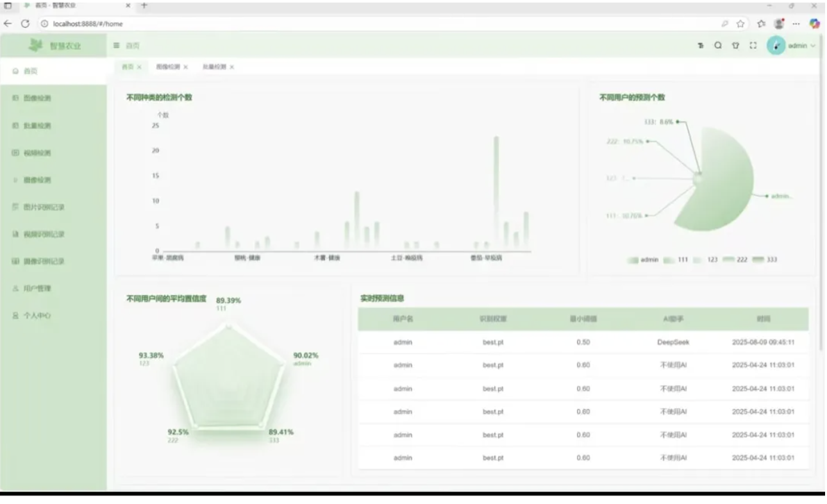Close the 批量检测 page tab
This screenshot has height=504, width=827.
coord(232,67)
